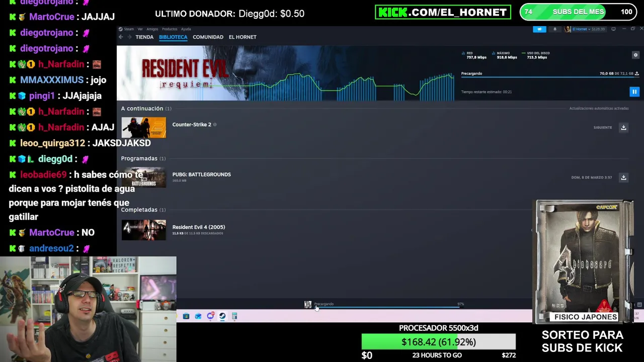This screenshot has height=362, width=644.
Task: Go forward with the Steam forward arrow
Action: [x=129, y=37]
